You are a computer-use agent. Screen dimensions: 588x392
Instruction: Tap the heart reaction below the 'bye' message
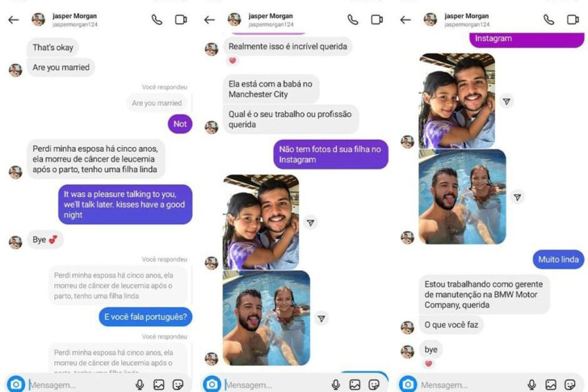tap(428, 364)
